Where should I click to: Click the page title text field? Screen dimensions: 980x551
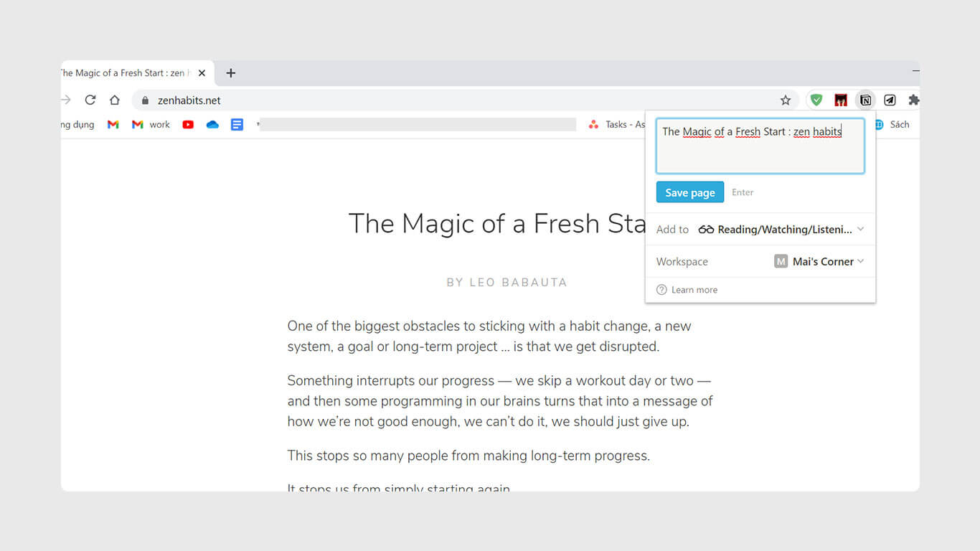pyautogui.click(x=760, y=146)
